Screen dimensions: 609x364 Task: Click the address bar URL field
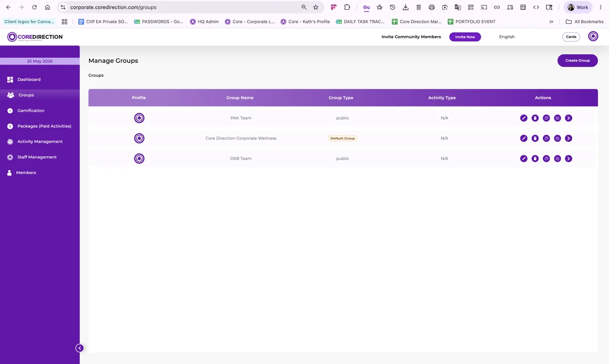click(183, 7)
